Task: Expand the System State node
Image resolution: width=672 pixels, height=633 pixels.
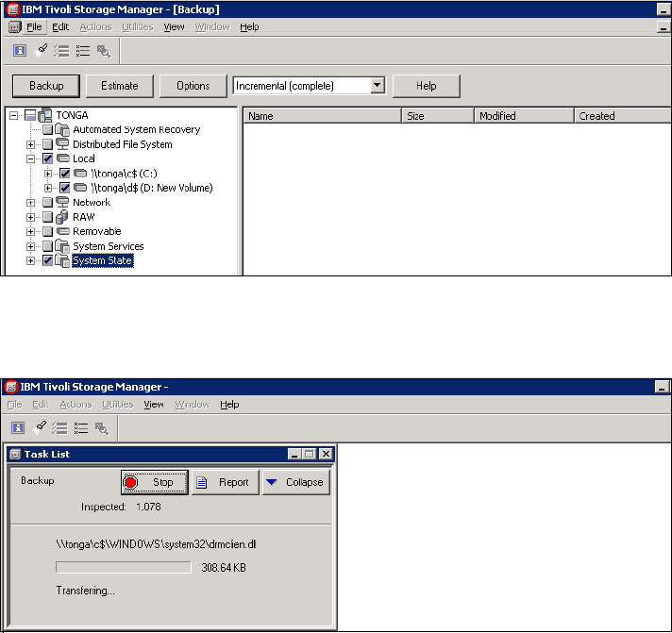Action: click(30, 260)
